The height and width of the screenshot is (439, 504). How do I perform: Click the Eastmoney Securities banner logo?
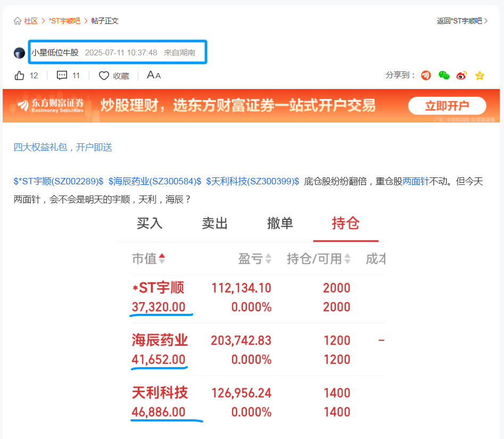pos(51,105)
